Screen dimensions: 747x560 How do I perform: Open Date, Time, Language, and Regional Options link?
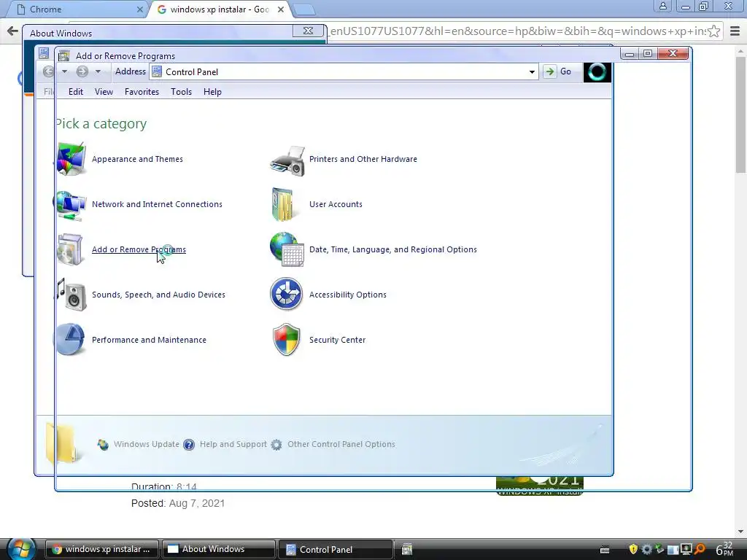pos(393,249)
